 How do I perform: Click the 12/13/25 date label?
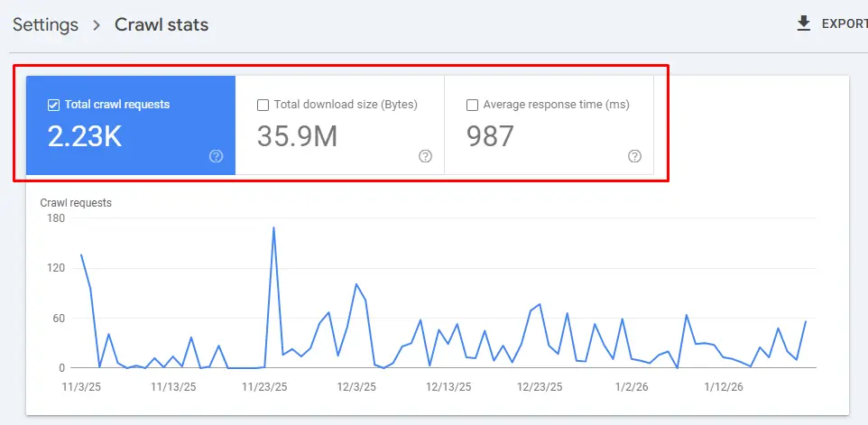pos(448,387)
